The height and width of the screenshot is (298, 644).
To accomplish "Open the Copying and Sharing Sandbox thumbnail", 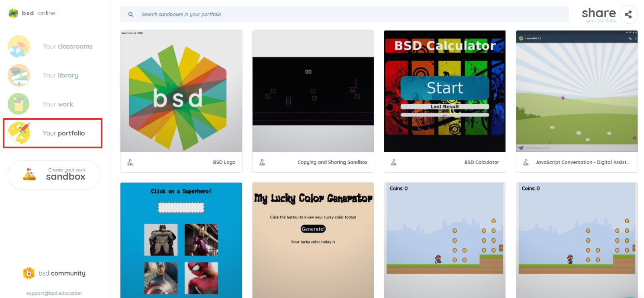I will click(313, 91).
